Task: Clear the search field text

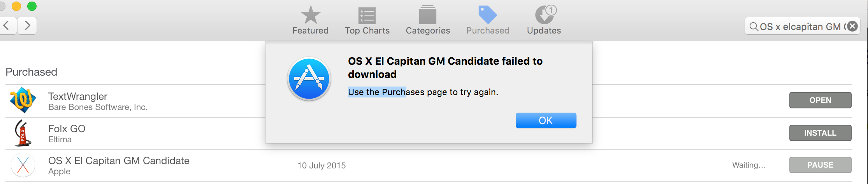Action: click(x=852, y=26)
